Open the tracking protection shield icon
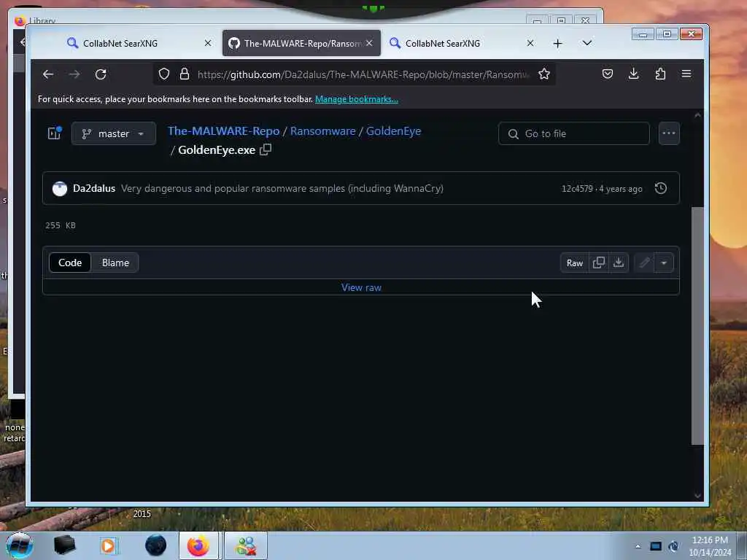Viewport: 747px width, 560px height. tap(164, 74)
